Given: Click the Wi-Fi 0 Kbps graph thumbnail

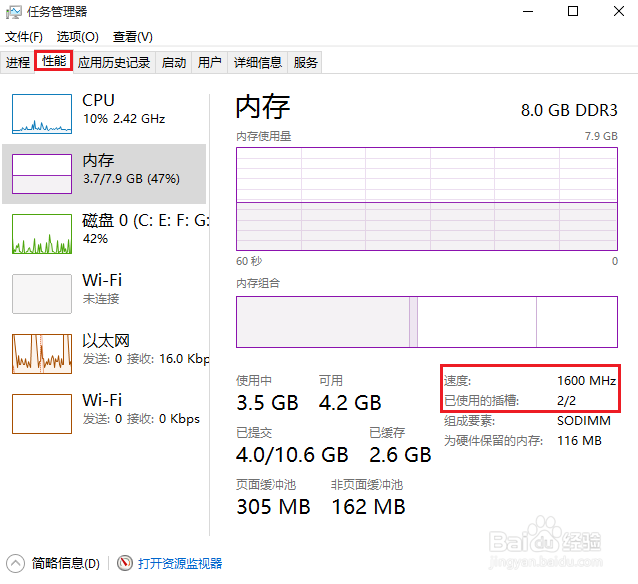Looking at the screenshot, I should coord(42,414).
